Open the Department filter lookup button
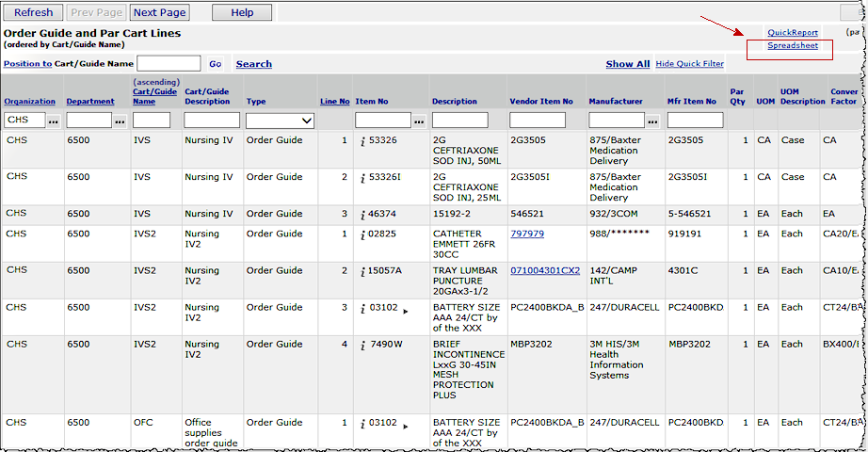This screenshot has width=868, height=452. [120, 121]
